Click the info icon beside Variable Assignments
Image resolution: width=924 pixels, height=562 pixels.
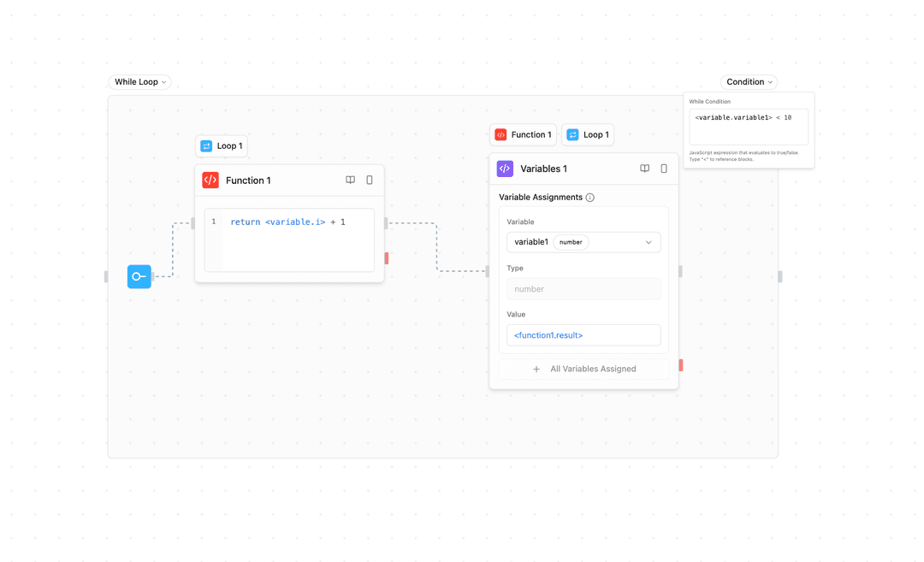click(590, 198)
